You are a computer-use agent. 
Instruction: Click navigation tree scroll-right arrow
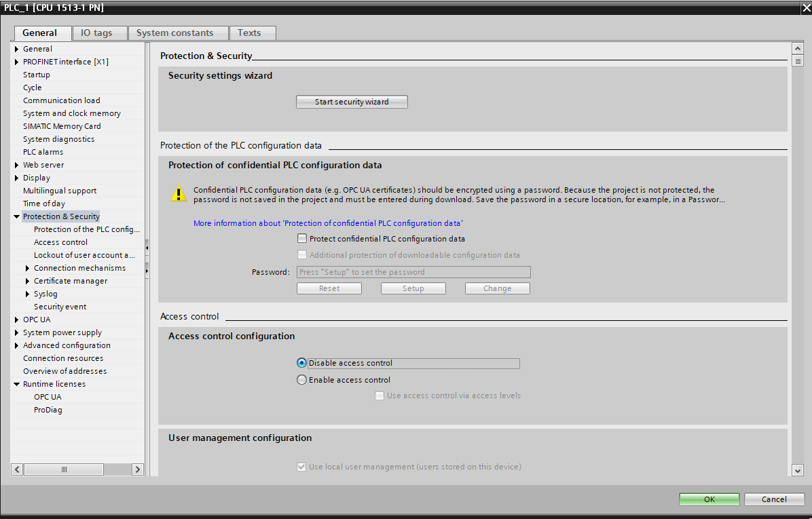tap(138, 469)
